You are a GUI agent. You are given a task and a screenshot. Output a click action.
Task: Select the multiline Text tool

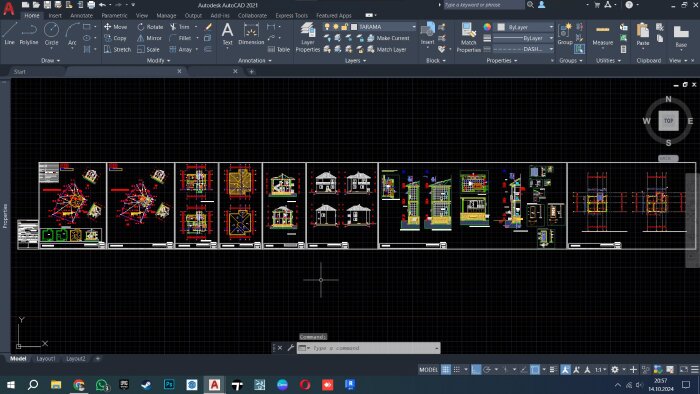coord(227,34)
